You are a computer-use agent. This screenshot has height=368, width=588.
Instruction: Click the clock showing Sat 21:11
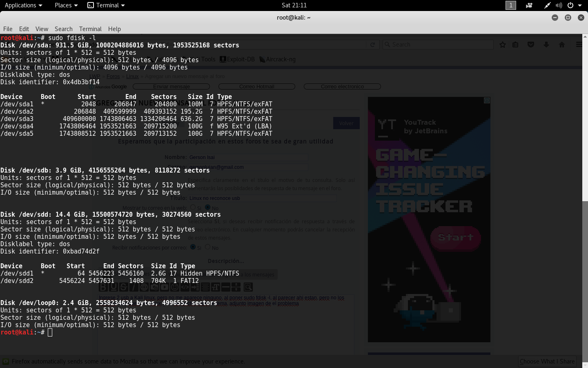[x=294, y=5]
